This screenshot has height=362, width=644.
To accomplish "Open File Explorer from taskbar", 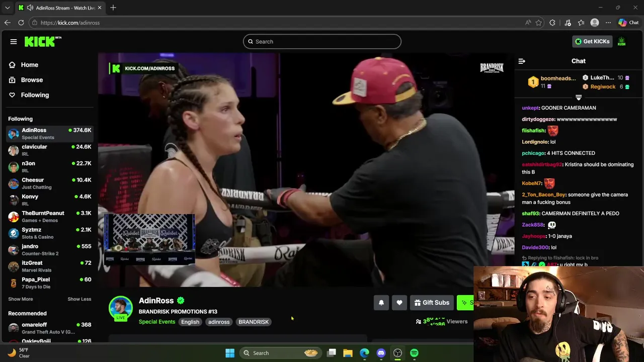I will point(348,353).
